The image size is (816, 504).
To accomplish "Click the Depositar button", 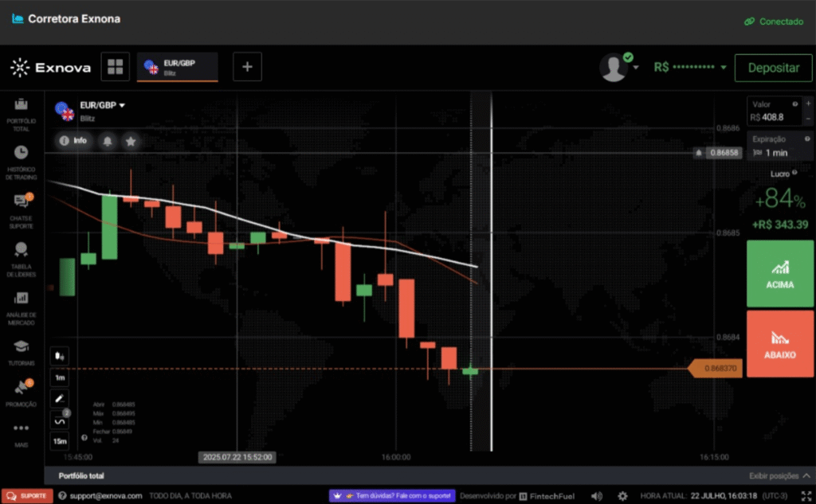I will tap(773, 68).
